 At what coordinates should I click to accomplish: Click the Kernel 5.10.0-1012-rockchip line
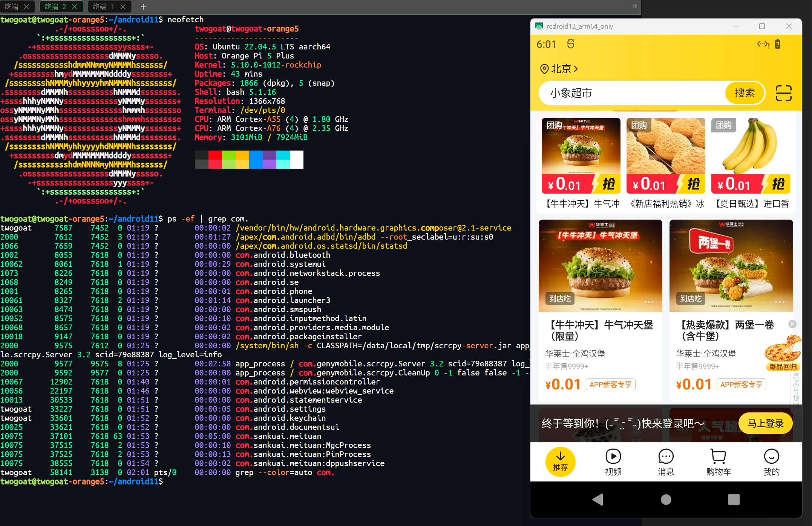click(258, 65)
